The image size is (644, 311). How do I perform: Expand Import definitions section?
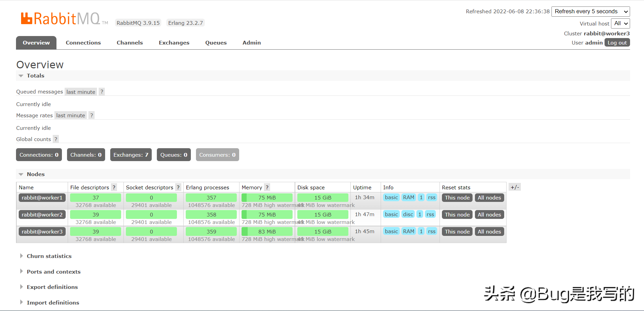[x=49, y=303]
